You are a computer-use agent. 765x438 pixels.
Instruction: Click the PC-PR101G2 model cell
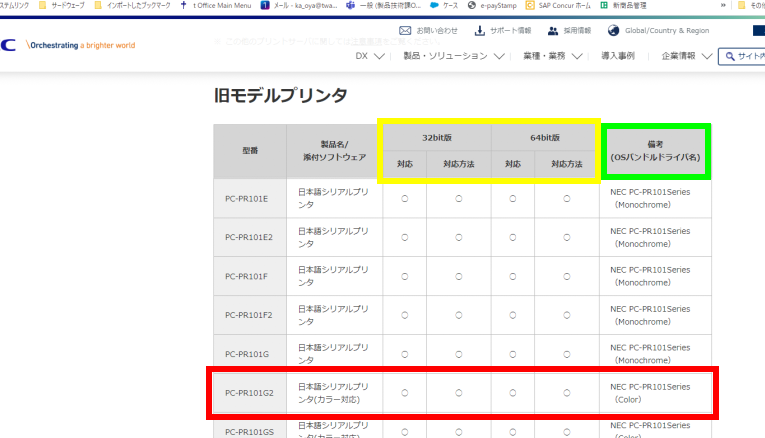(249, 393)
